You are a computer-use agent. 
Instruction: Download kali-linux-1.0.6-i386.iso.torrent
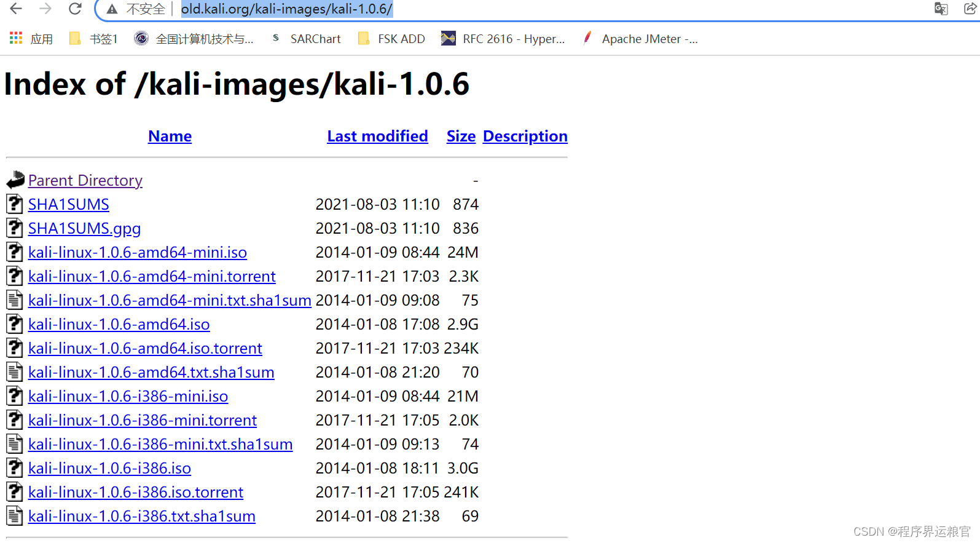pos(136,492)
